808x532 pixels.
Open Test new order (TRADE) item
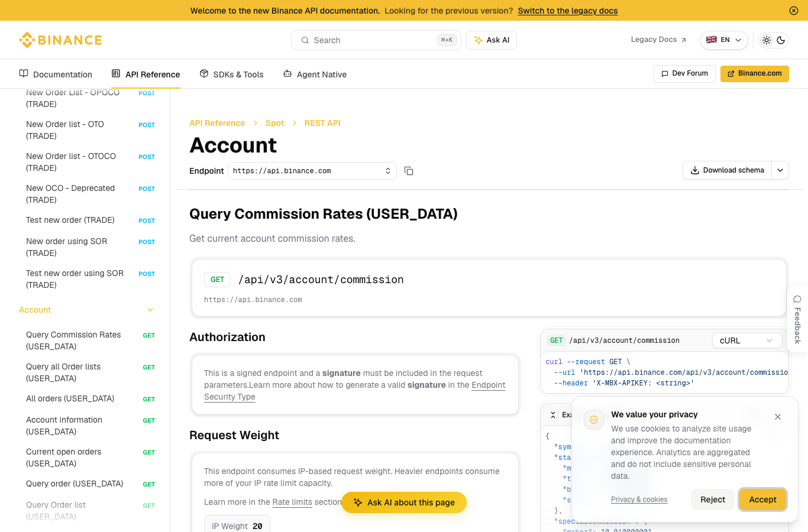tap(91, 220)
